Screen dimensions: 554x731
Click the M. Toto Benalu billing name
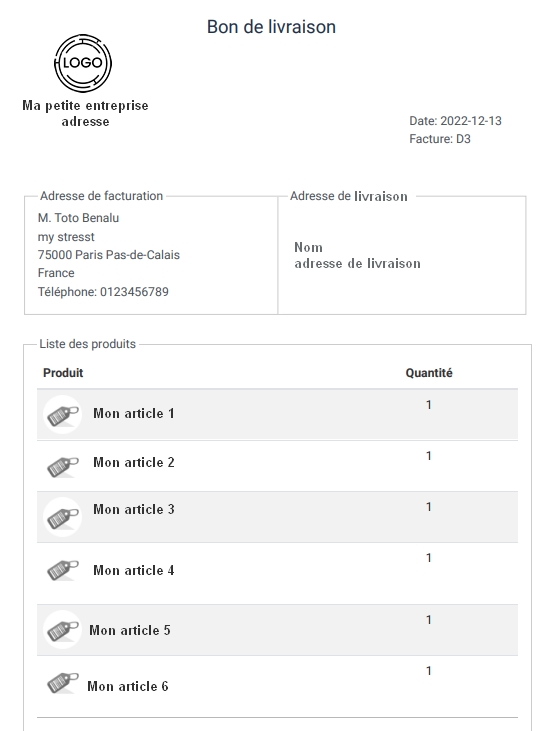(78, 218)
